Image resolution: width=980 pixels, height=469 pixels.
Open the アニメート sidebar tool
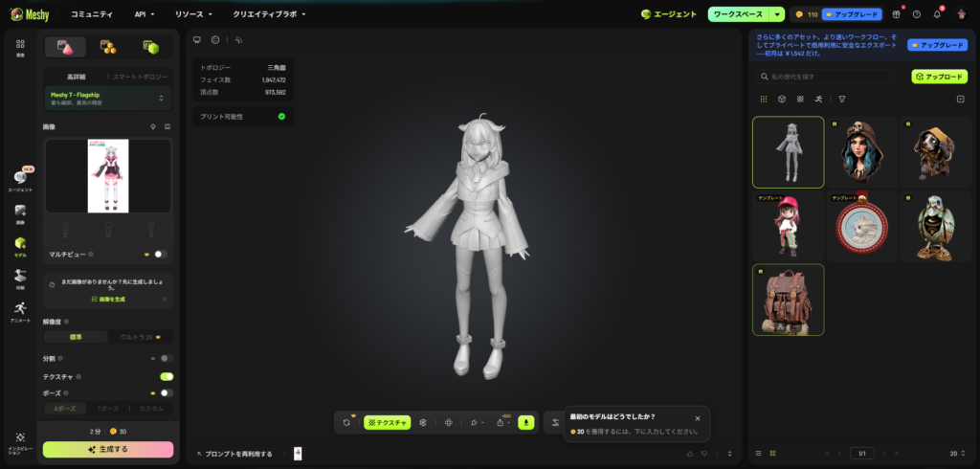pos(20,311)
